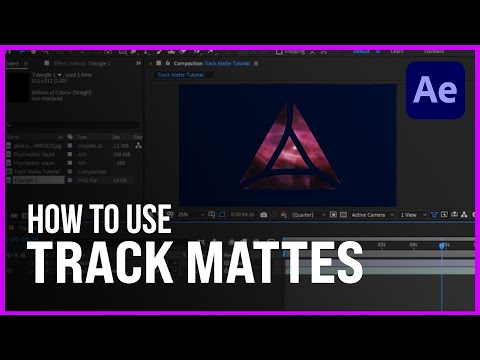Sort project items by the Size column
Image resolution: width=480 pixels, height=360 pixels.
tap(116, 137)
